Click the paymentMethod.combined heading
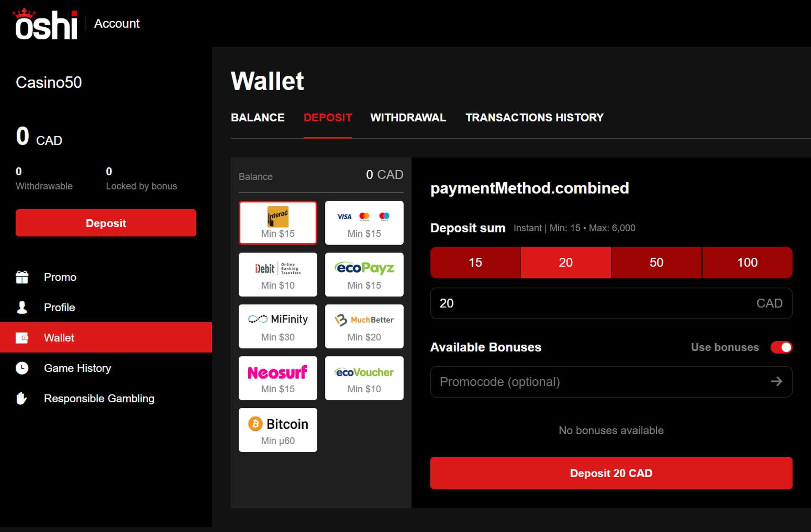This screenshot has height=532, width=811. tap(530, 188)
